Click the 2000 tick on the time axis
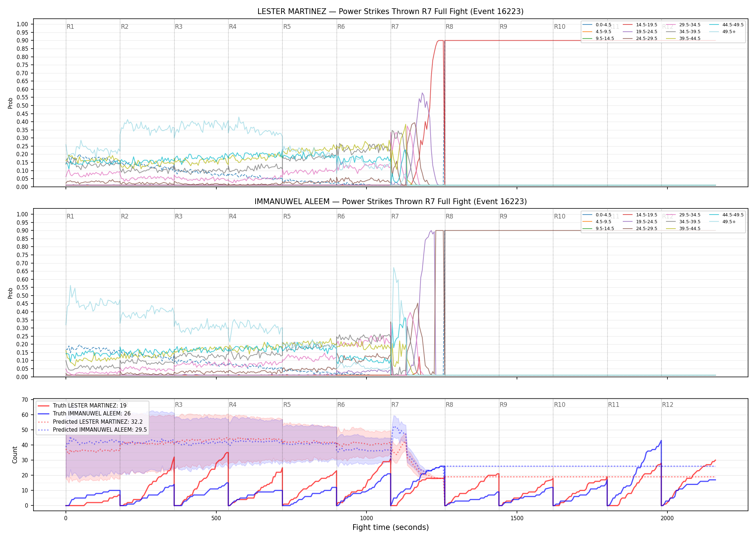 click(667, 518)
